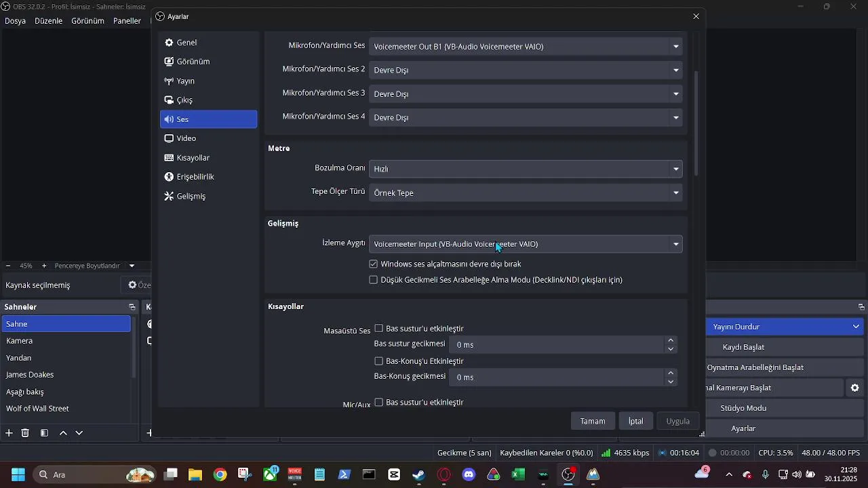Add a new scene with plus icon
Image resolution: width=868 pixels, height=488 pixels.
click(x=9, y=433)
